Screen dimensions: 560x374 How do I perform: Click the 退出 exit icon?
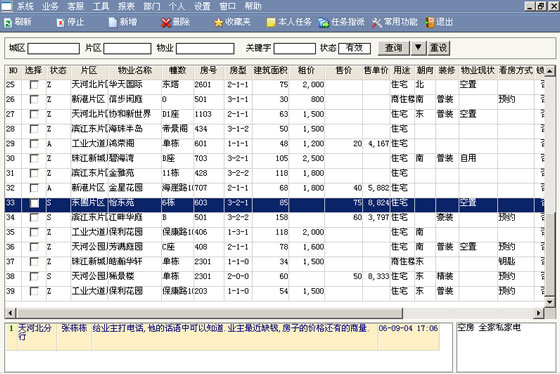click(430, 23)
